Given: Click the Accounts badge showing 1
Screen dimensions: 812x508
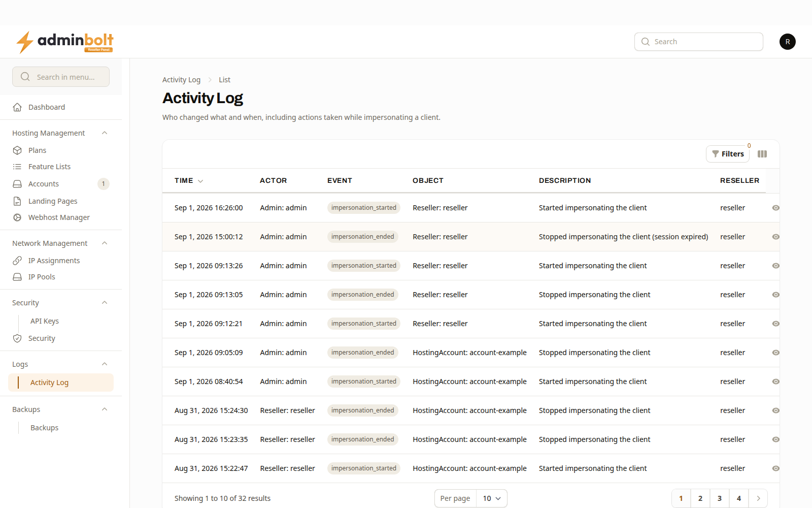Looking at the screenshot, I should 104,184.
